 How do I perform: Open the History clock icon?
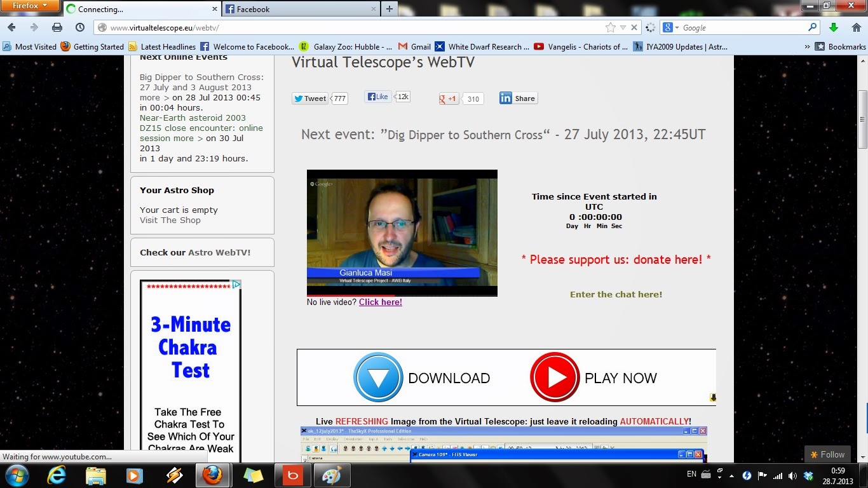point(80,27)
